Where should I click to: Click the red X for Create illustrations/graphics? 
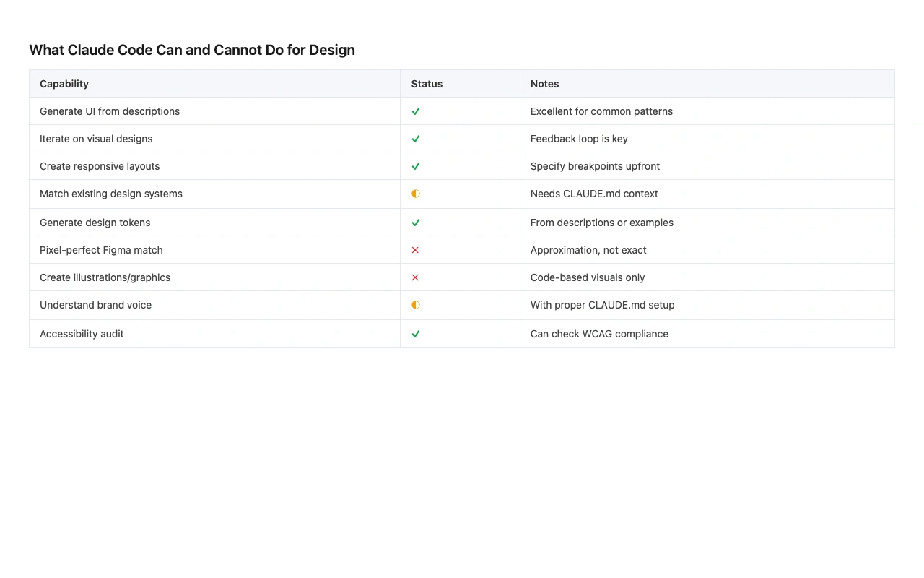click(x=415, y=277)
